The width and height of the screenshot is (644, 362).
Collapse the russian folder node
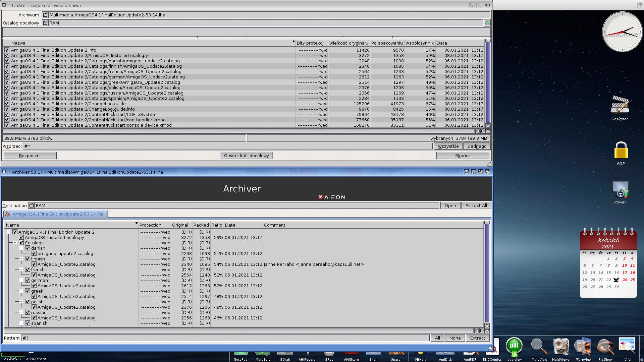pos(21,312)
